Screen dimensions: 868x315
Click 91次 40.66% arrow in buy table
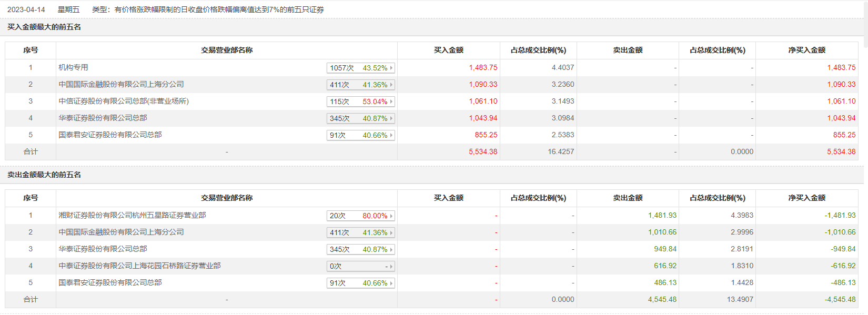[391, 136]
